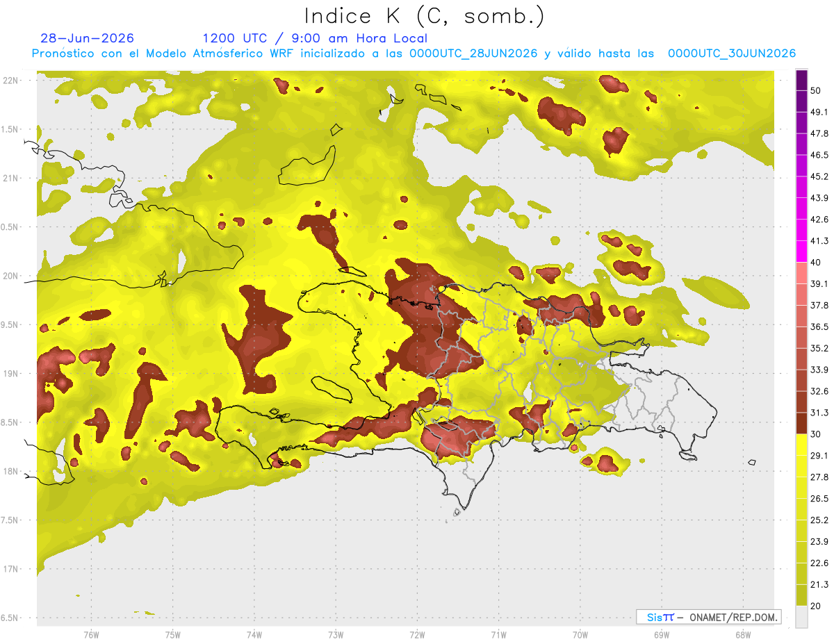Pick the olive swatch between 20 and 21.3

802,595
